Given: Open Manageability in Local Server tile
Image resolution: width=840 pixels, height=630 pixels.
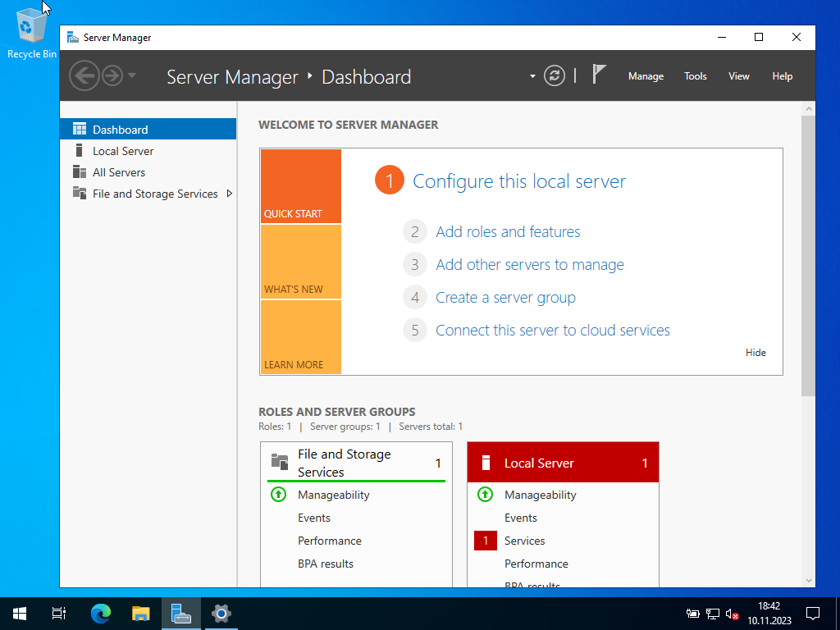Looking at the screenshot, I should (540, 495).
